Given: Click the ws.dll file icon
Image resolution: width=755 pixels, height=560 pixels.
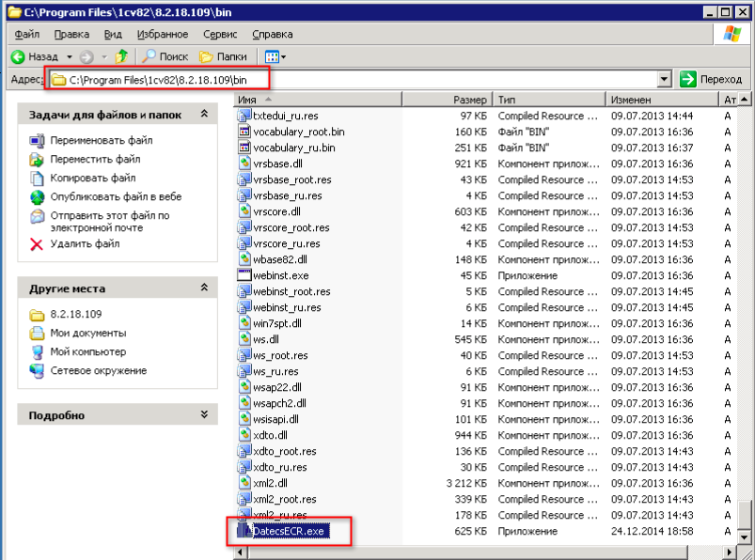Looking at the screenshot, I should coord(245,339).
